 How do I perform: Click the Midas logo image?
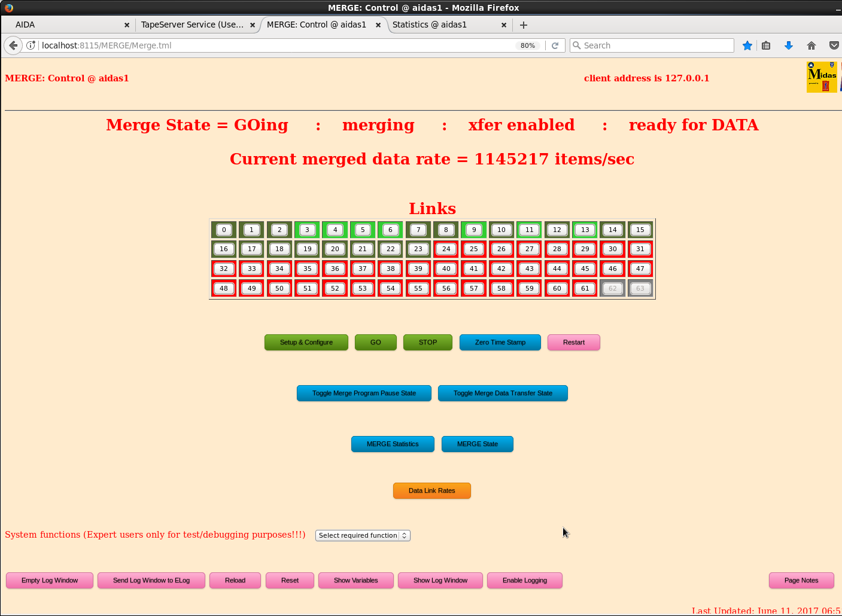(x=822, y=77)
